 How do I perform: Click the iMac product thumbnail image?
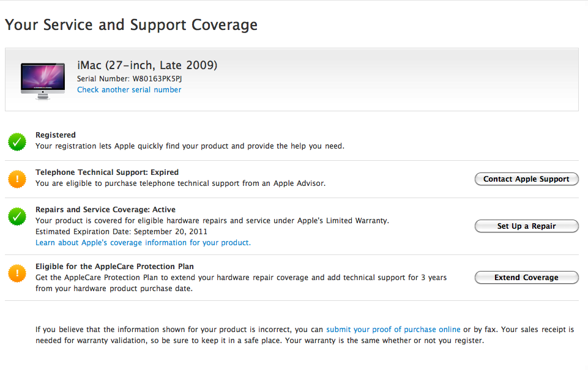[x=43, y=81]
